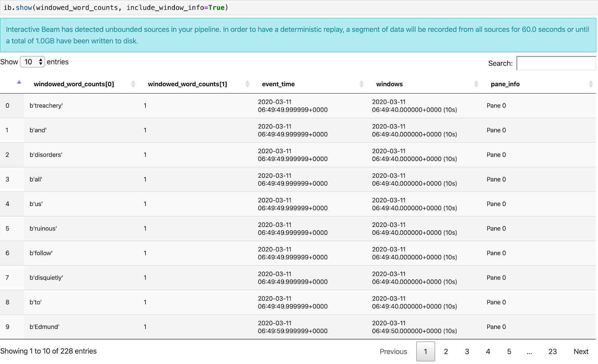This screenshot has width=598, height=364.
Task: Click the event_time header text
Action: tap(278, 84)
